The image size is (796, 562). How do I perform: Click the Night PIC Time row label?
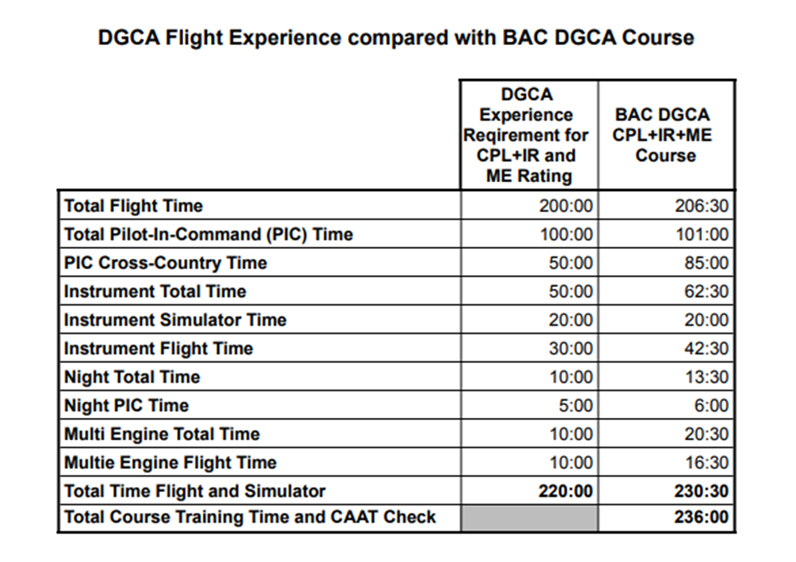point(126,405)
